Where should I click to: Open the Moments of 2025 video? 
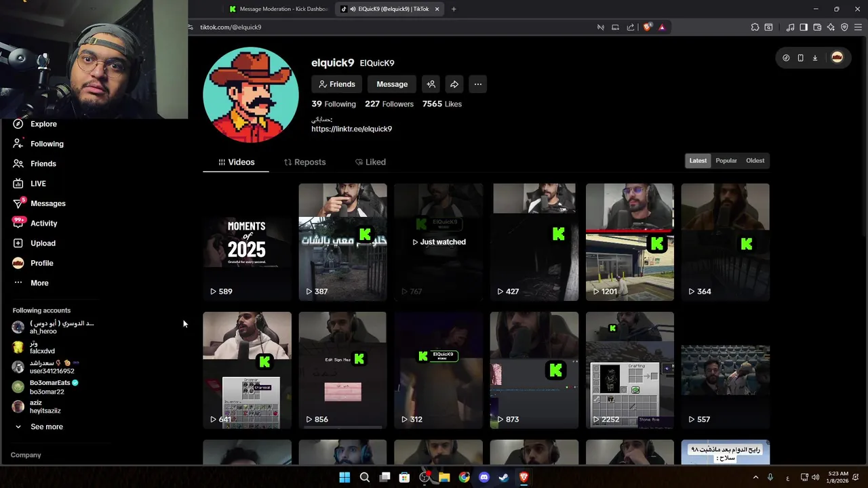pyautogui.click(x=247, y=242)
